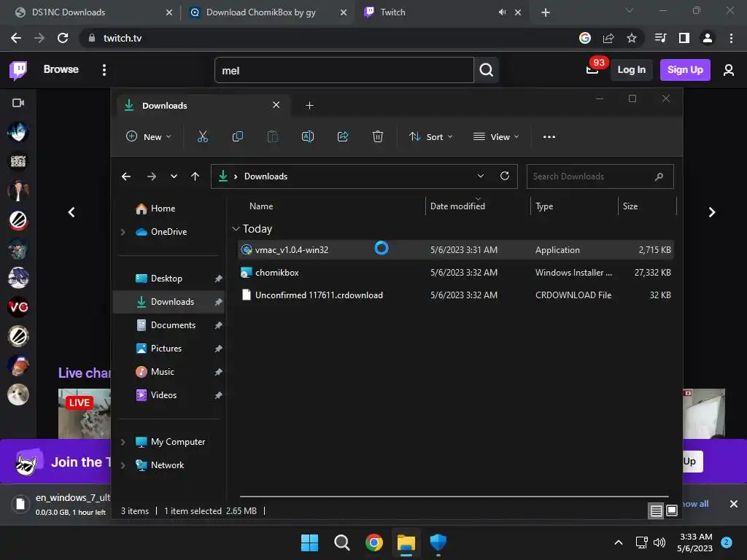The height and width of the screenshot is (560, 747).
Task: Click the followed channels camera icon in Twitch sidebar
Action: coord(18,103)
